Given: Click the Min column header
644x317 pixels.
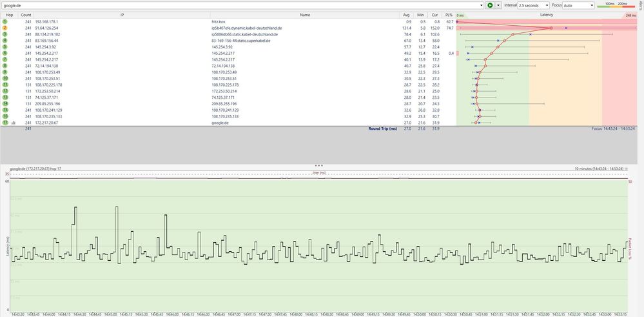Looking at the screenshot, I should (420, 15).
